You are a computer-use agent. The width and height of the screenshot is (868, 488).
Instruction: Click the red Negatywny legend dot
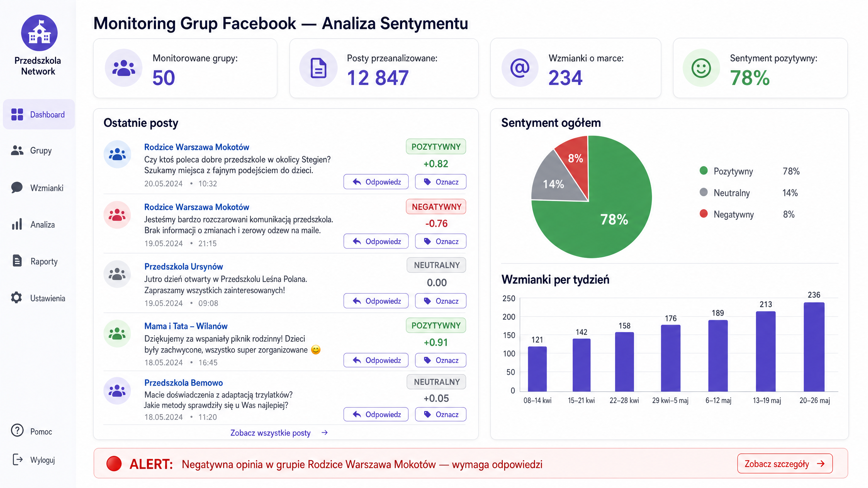point(704,213)
